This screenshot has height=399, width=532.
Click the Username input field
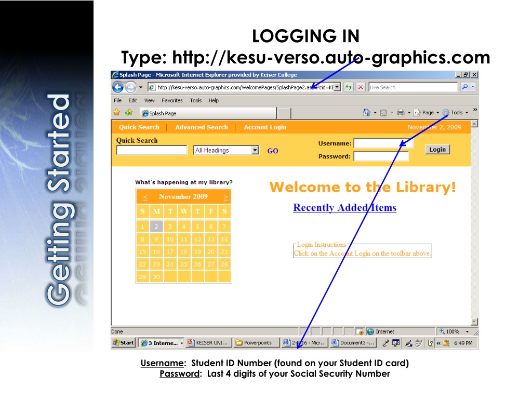coord(383,143)
